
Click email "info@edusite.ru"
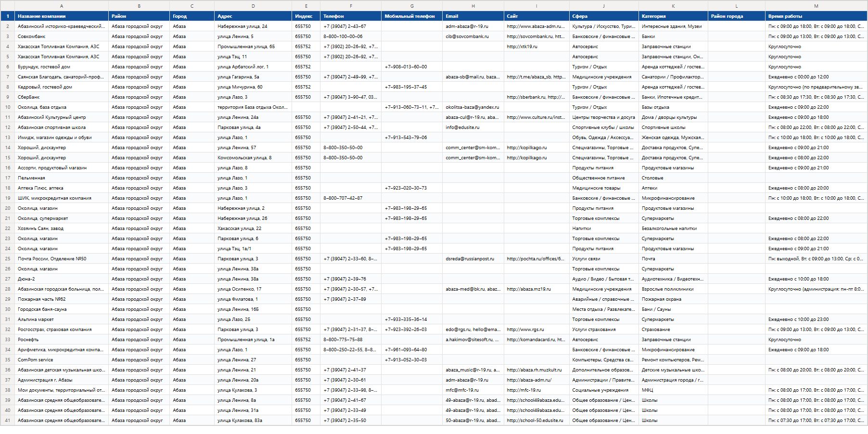(473, 128)
